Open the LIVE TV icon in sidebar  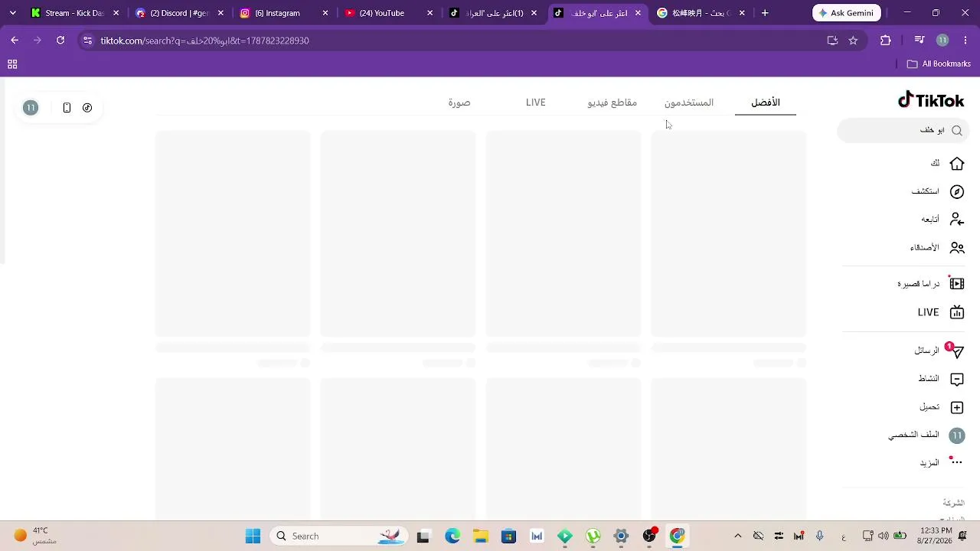click(956, 312)
